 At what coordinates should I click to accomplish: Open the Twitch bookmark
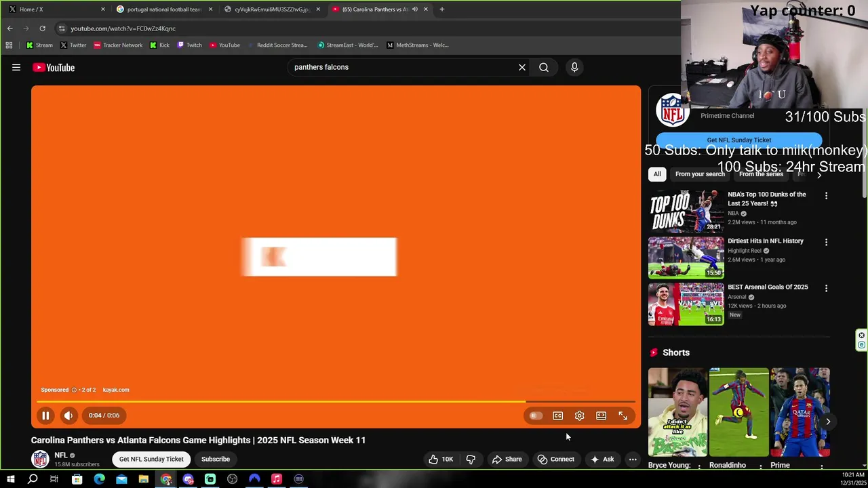tap(189, 45)
